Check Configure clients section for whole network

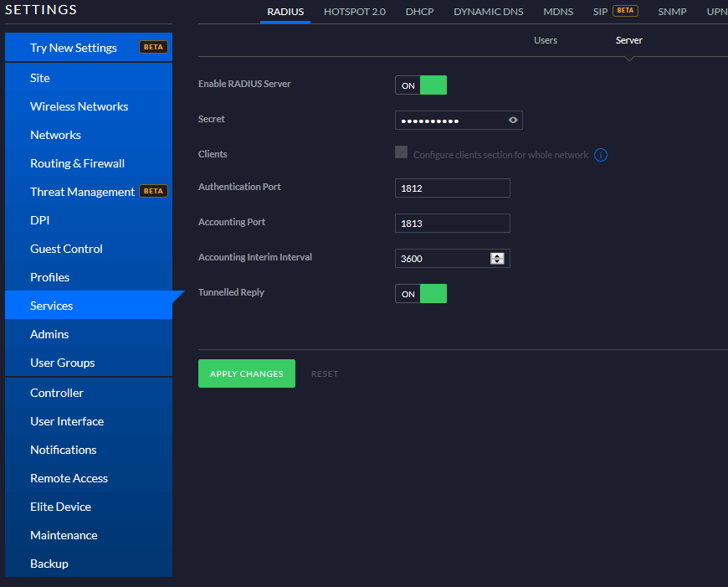point(402,153)
